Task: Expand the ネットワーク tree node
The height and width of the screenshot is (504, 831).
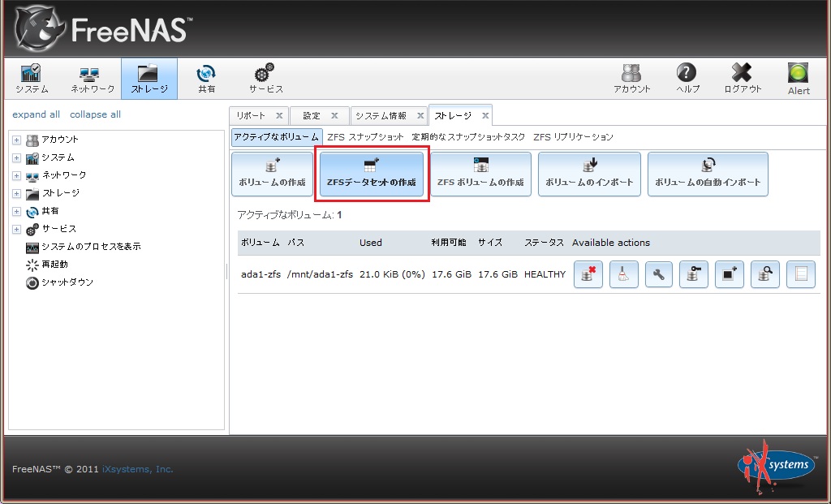Action: [x=17, y=175]
